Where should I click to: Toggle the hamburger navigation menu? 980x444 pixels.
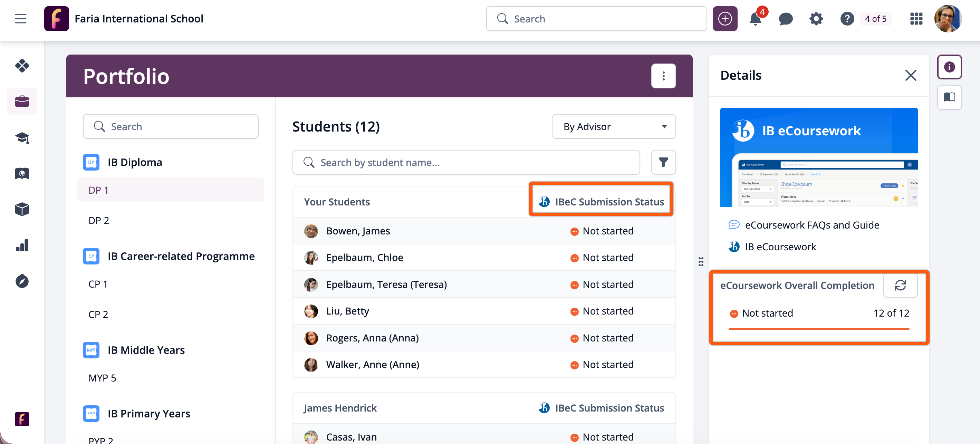pyautogui.click(x=21, y=19)
